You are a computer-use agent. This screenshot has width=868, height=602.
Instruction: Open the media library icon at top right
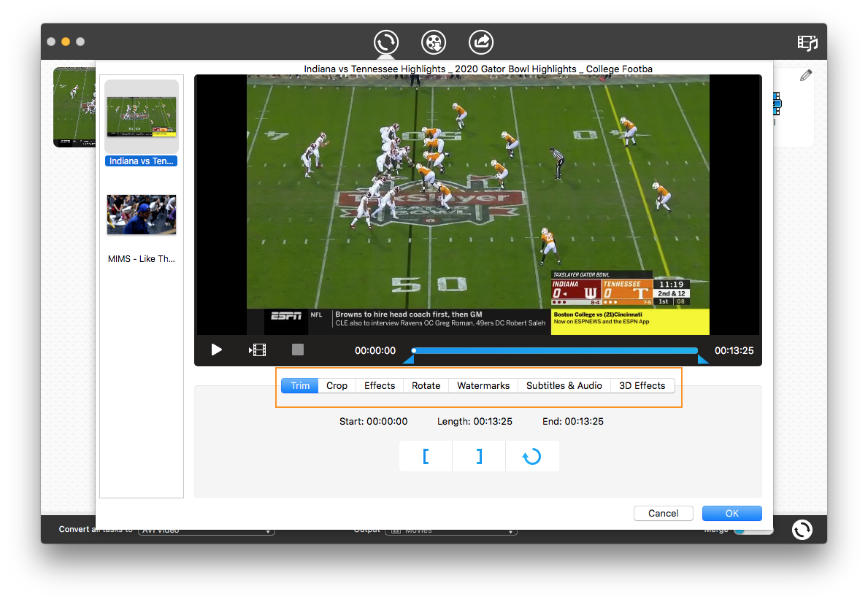click(x=807, y=42)
